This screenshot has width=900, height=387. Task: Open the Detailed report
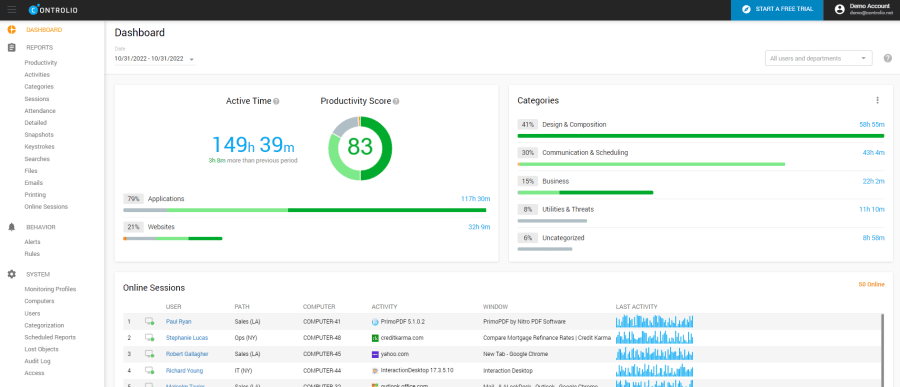(36, 123)
